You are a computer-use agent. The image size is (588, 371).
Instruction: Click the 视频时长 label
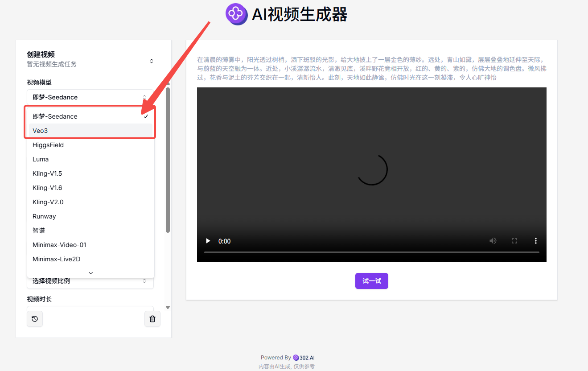(x=39, y=299)
